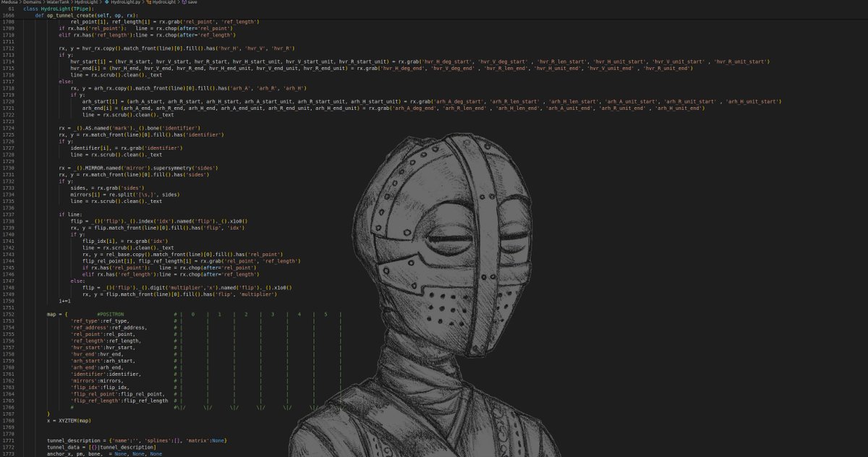Screen dimensions: 868x457
Task: Click the arh_start[i] assignment line
Action: tap(432, 102)
